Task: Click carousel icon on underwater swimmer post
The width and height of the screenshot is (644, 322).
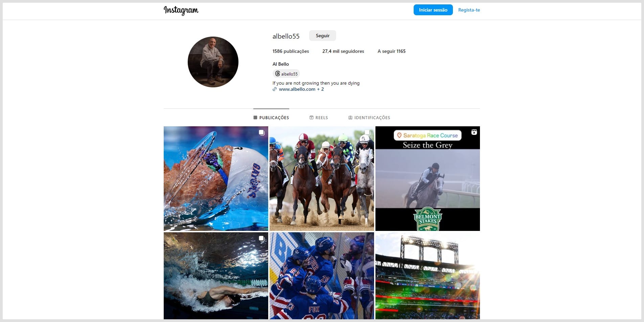Action: [261, 238]
